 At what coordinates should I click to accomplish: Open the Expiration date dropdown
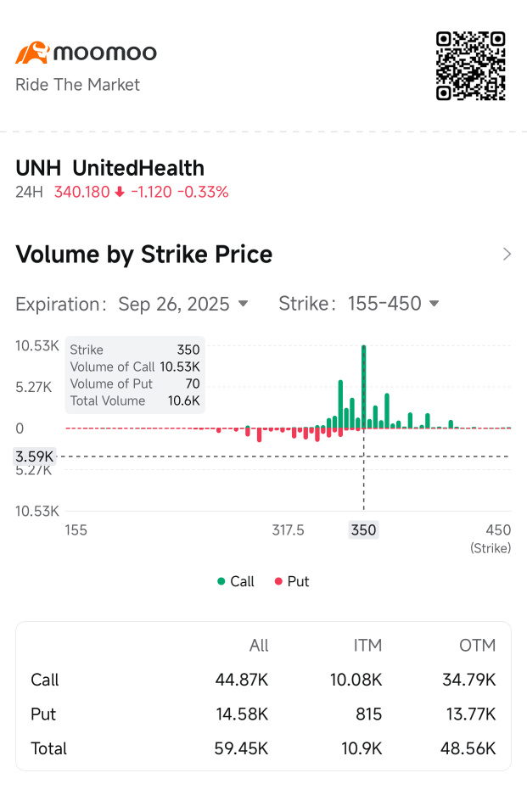click(182, 304)
